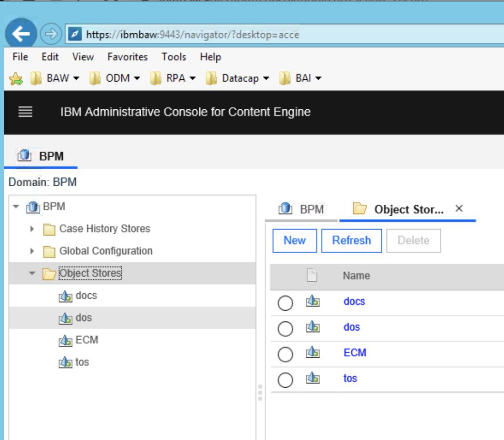Screen dimensions: 504x440
Task: Open the ECM link in table
Action: coord(355,353)
